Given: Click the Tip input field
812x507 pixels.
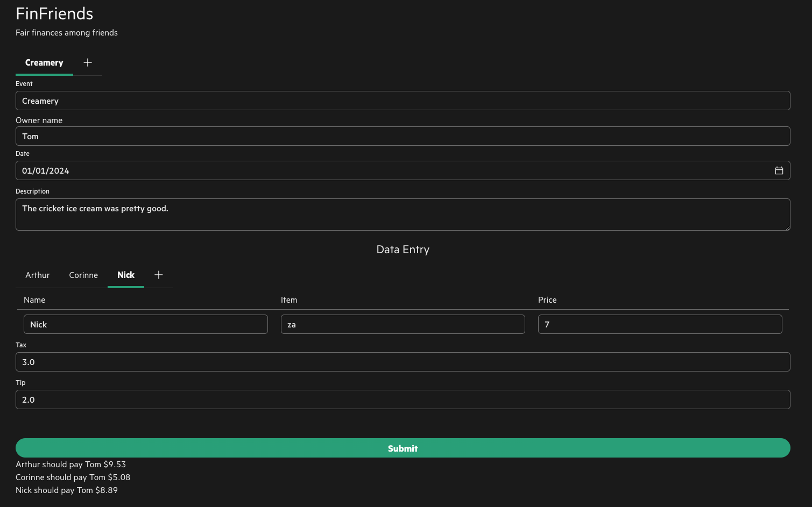Looking at the screenshot, I should (403, 399).
